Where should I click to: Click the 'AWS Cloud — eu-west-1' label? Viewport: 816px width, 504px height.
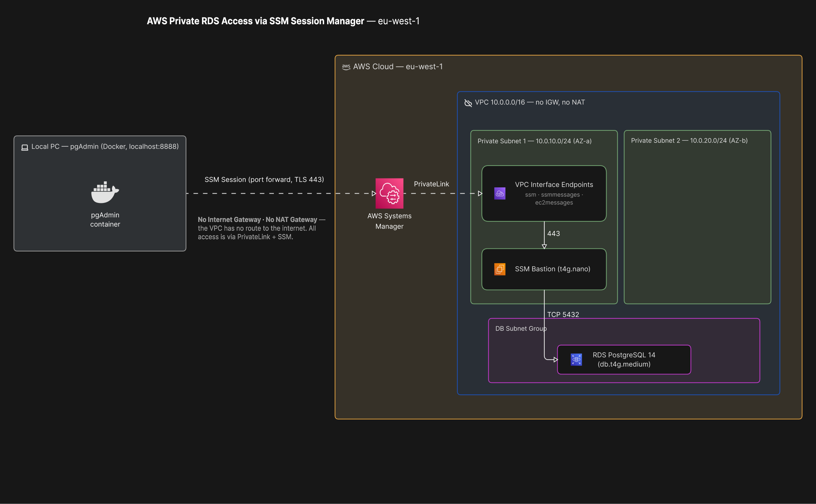[398, 67]
